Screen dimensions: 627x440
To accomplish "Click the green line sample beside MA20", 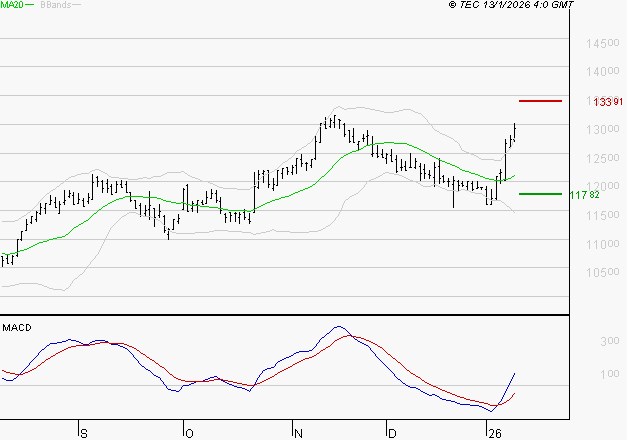I will tap(31, 6).
